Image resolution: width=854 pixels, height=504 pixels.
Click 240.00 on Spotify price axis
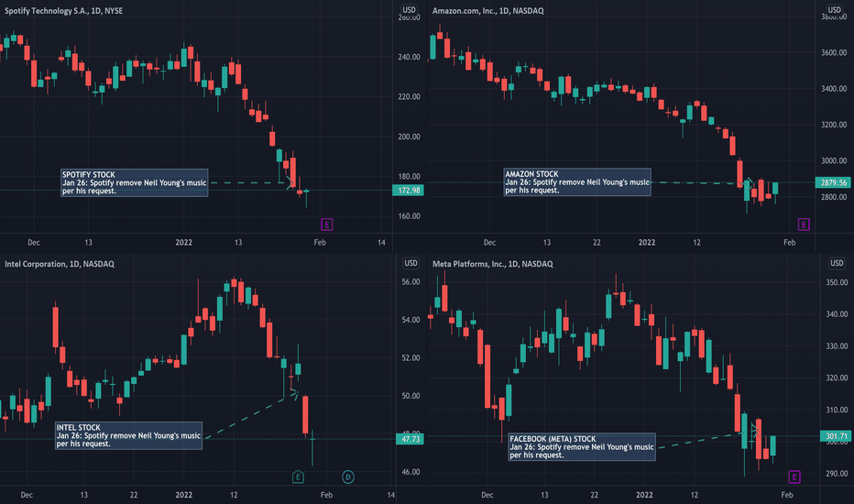click(409, 57)
